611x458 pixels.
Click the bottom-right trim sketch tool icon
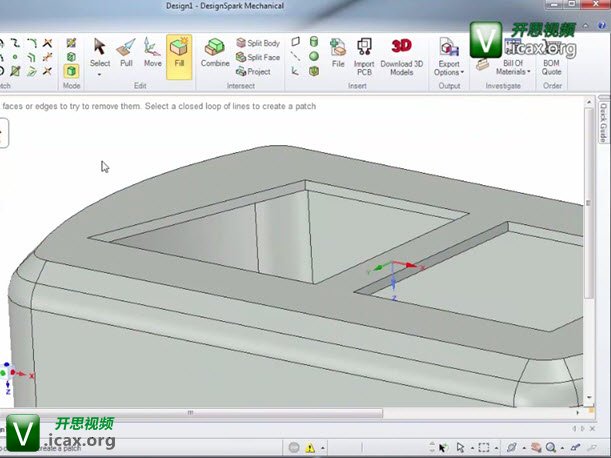pos(48,71)
